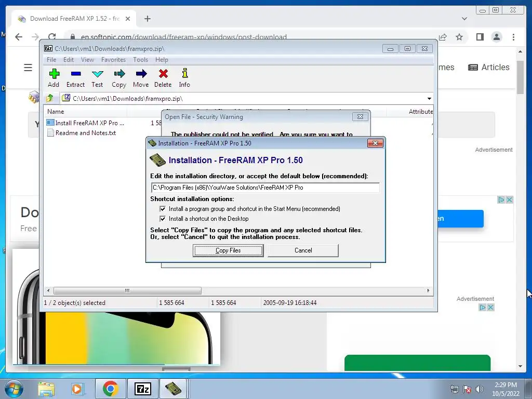Open the Favorites menu in 7-Zip
532x399 pixels.
(113, 60)
